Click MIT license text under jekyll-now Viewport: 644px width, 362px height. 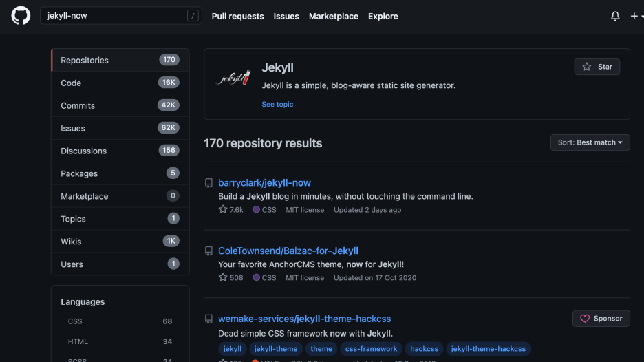click(305, 209)
